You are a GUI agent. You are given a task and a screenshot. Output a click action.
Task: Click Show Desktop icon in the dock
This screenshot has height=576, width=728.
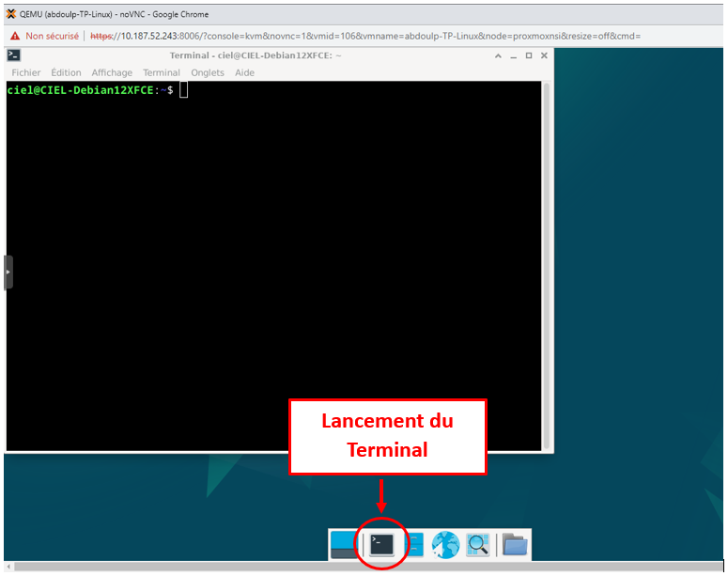tap(344, 544)
